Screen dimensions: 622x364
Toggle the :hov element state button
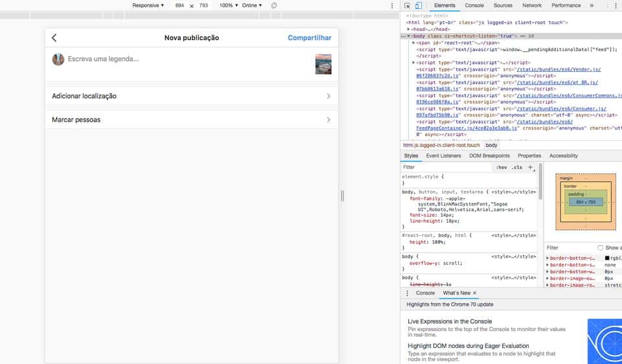501,167
